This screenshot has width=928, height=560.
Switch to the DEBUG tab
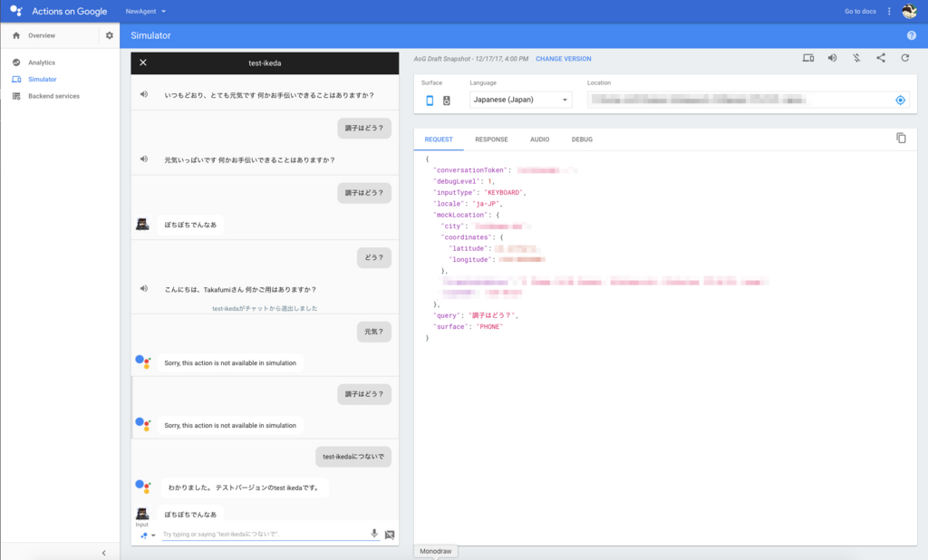coord(582,140)
